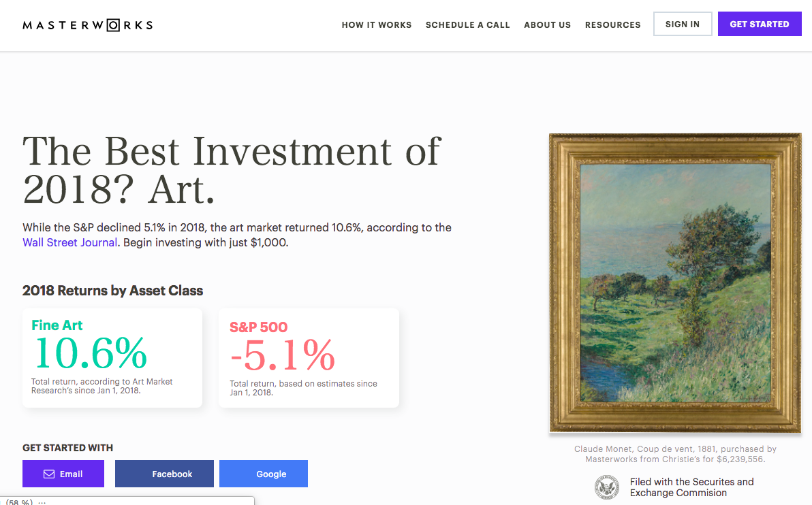The image size is (812, 505).
Task: Open the How It Works page
Action: [377, 25]
